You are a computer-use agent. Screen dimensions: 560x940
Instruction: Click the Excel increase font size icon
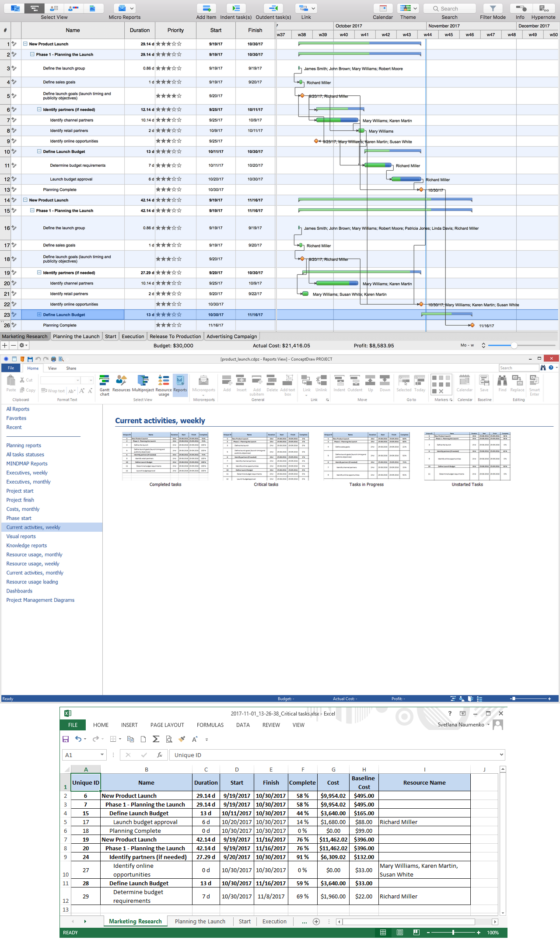click(195, 739)
